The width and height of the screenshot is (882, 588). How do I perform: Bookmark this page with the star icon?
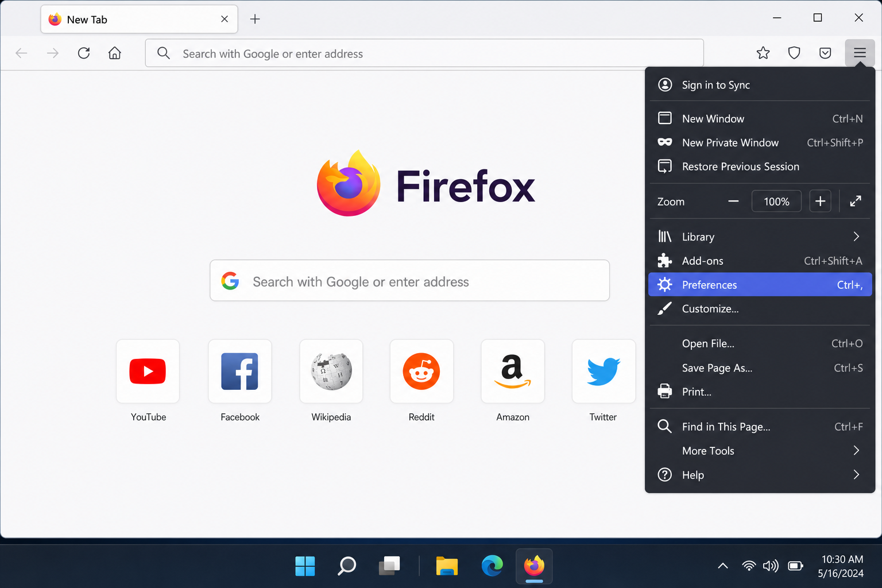tap(763, 53)
